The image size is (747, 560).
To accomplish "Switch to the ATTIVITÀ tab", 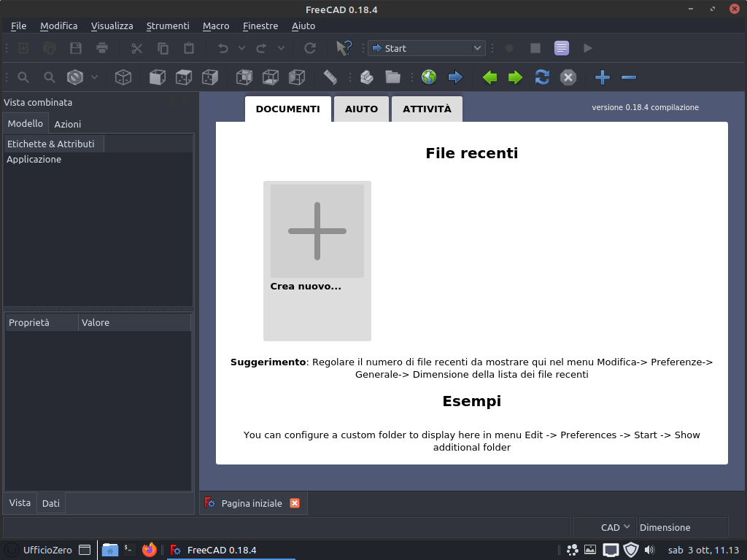I will [x=427, y=109].
